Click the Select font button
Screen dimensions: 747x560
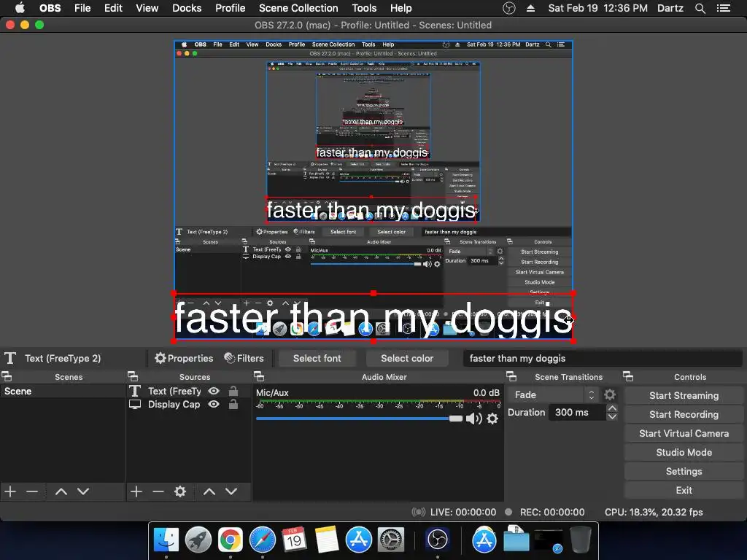click(317, 358)
